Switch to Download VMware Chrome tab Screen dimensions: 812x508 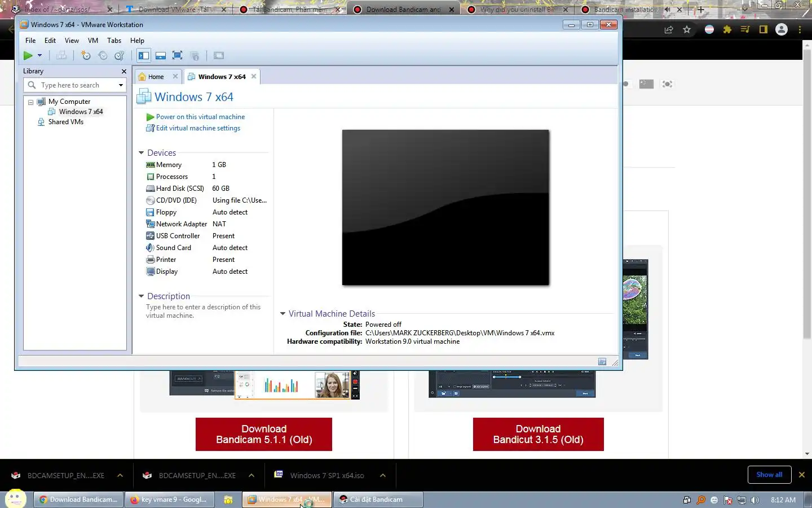175,9
